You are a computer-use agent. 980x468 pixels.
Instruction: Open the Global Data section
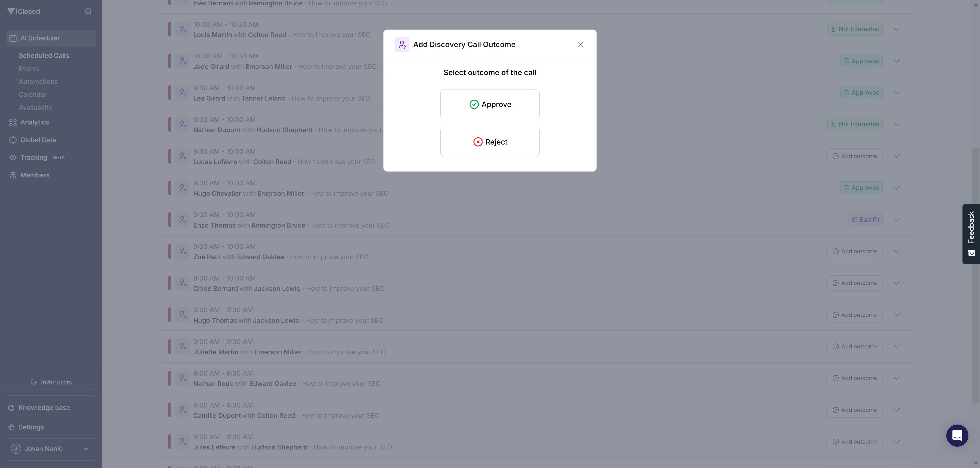[x=38, y=140]
